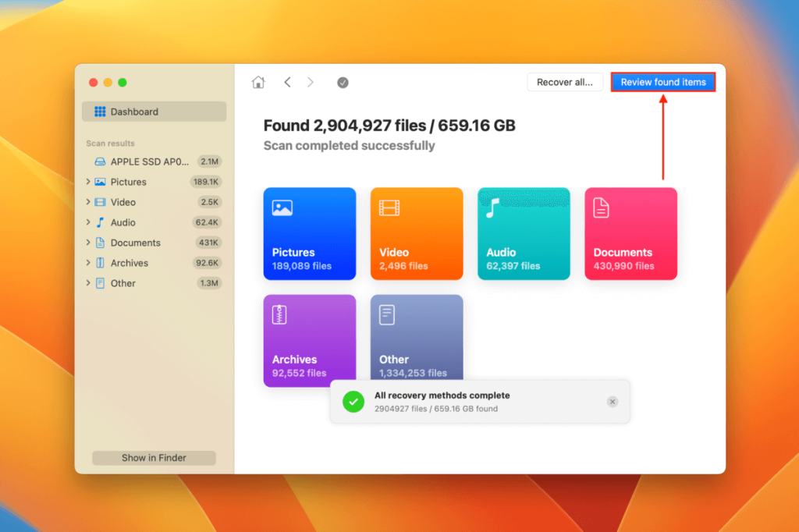Expand the Video scan results entry

[x=88, y=202]
